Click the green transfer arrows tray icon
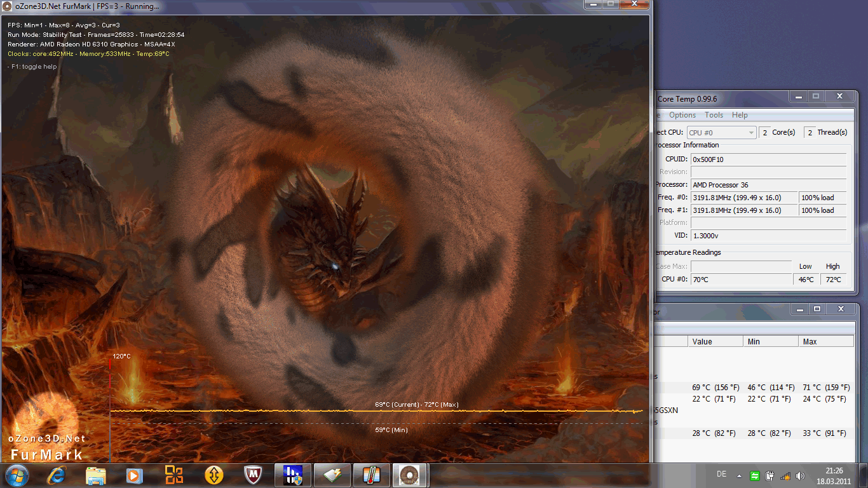The width and height of the screenshot is (868, 488). [754, 476]
